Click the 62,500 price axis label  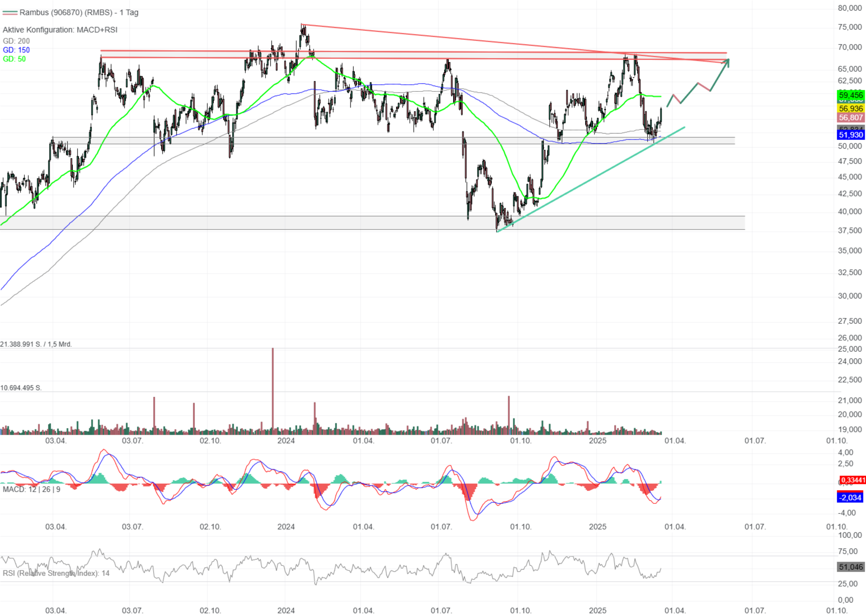[850, 81]
